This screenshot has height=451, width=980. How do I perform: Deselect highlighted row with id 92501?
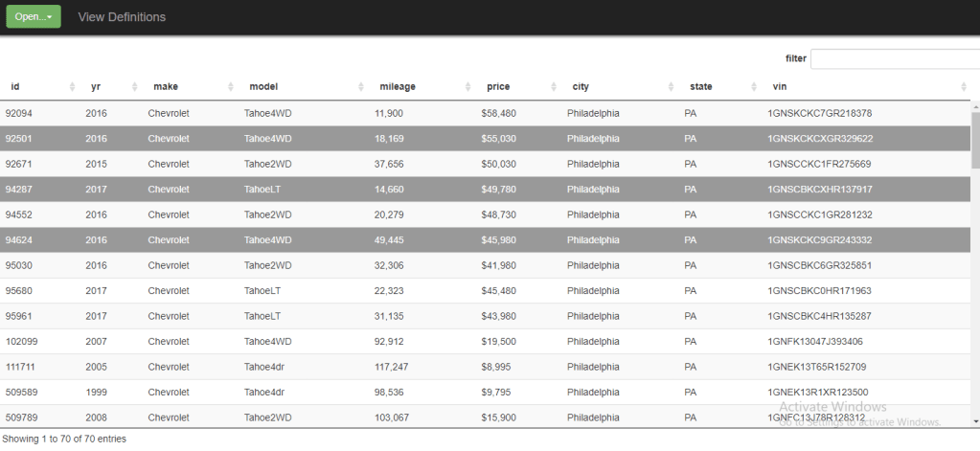[383, 139]
